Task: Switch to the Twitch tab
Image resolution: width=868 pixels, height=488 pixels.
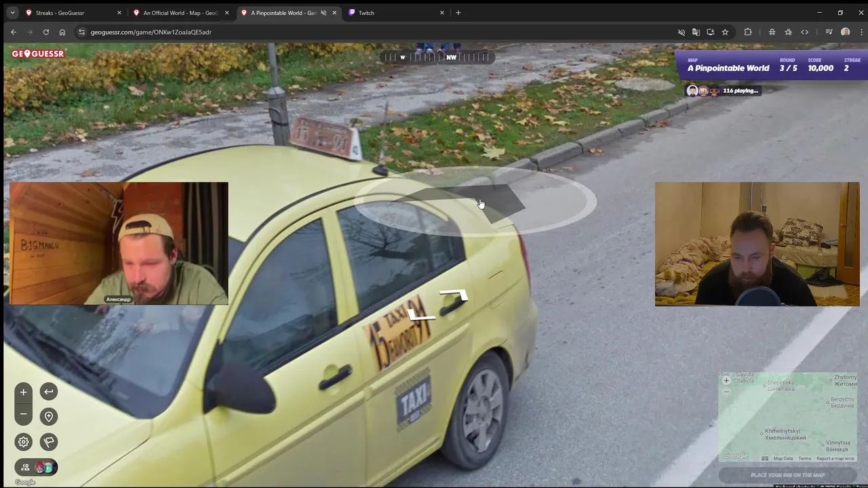Action: (x=396, y=13)
